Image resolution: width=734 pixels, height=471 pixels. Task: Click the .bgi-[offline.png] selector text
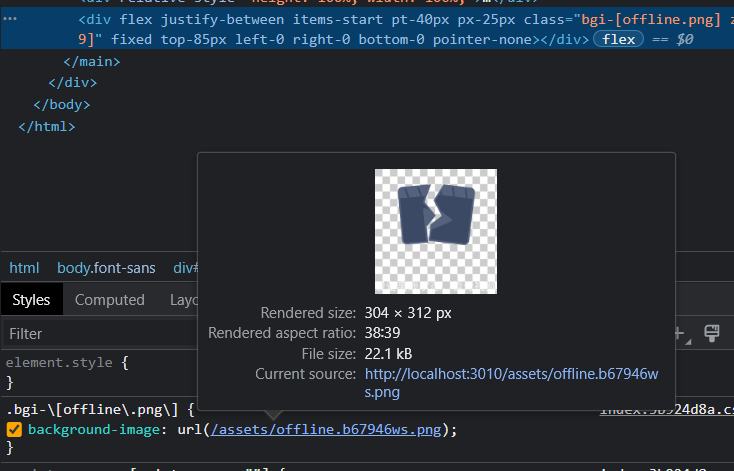93,410
